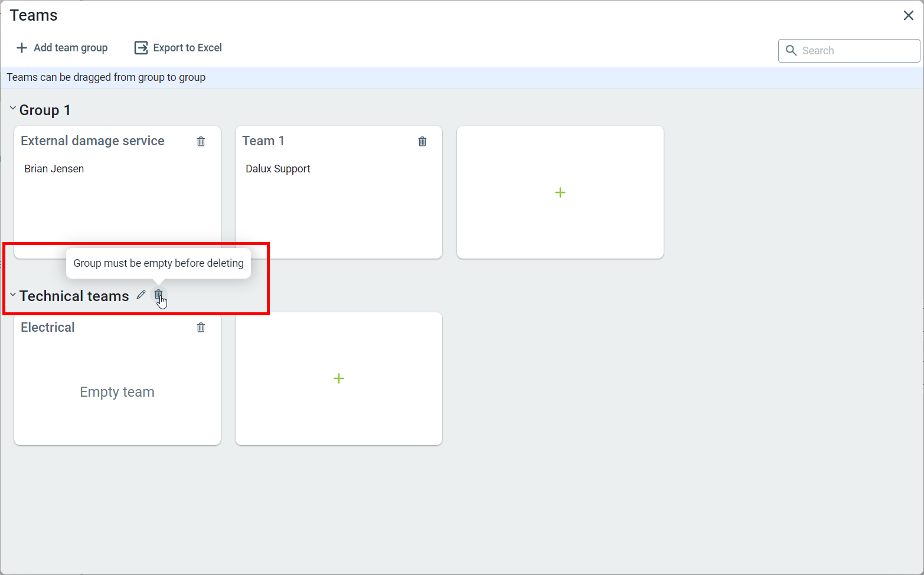Image resolution: width=924 pixels, height=575 pixels.
Task: Open the External damage service title
Action: 93,141
